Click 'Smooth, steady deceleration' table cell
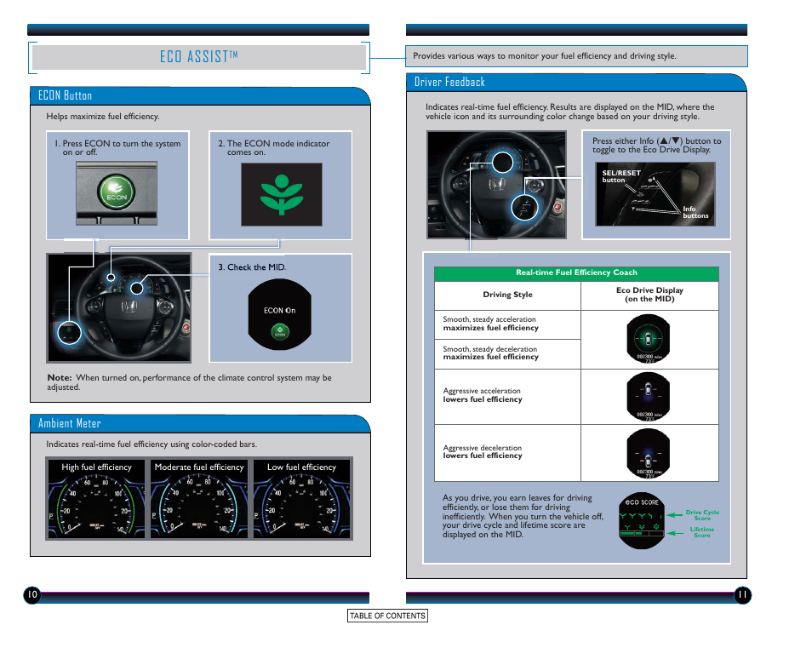Image resolution: width=812 pixels, height=665 pixels. (x=507, y=353)
